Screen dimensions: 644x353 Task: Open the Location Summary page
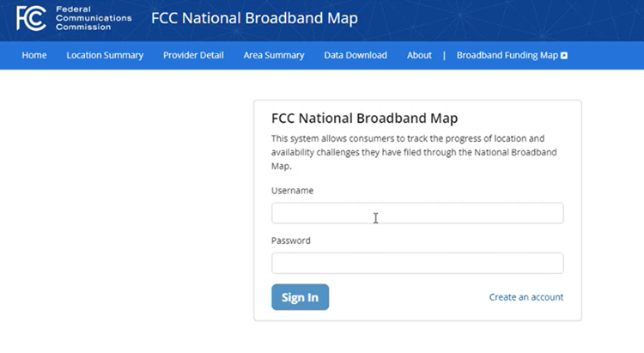pyautogui.click(x=105, y=55)
